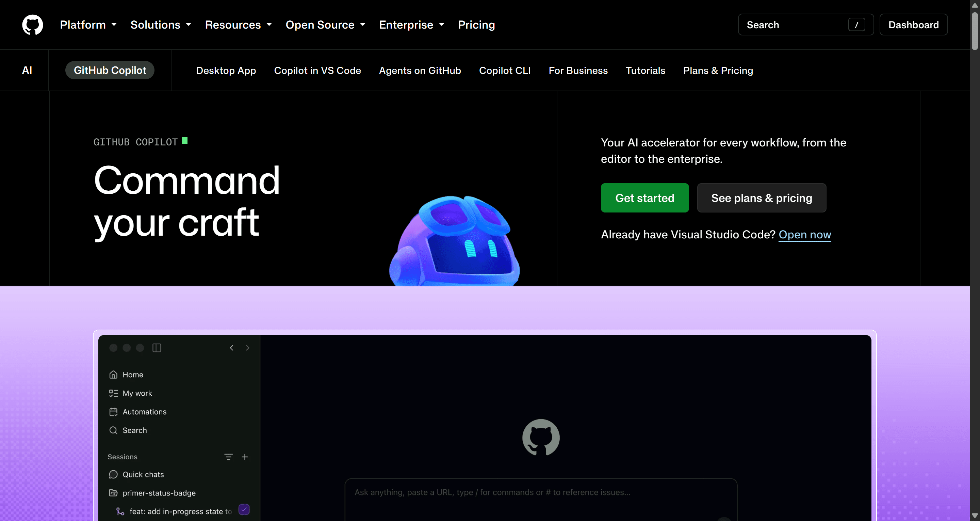Click the Automations calendar icon
The width and height of the screenshot is (980, 521).
point(113,412)
